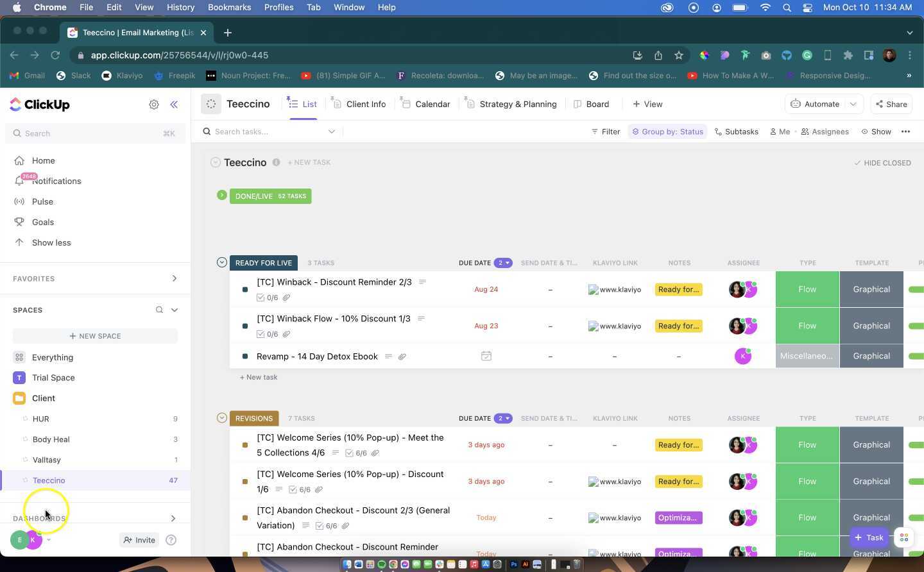The height and width of the screenshot is (572, 924).
Task: Click the calendar due date icon for Revamp task
Action: click(x=486, y=356)
